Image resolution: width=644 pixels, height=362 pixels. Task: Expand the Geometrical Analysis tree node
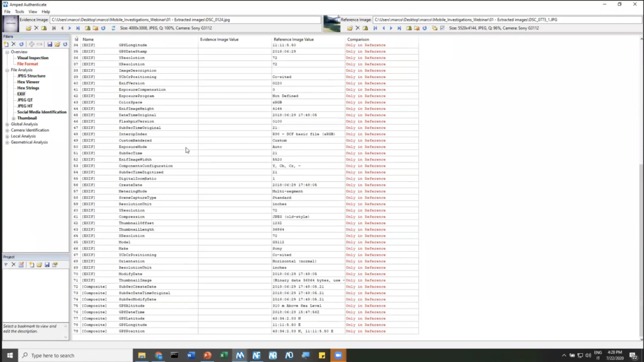(x=7, y=142)
